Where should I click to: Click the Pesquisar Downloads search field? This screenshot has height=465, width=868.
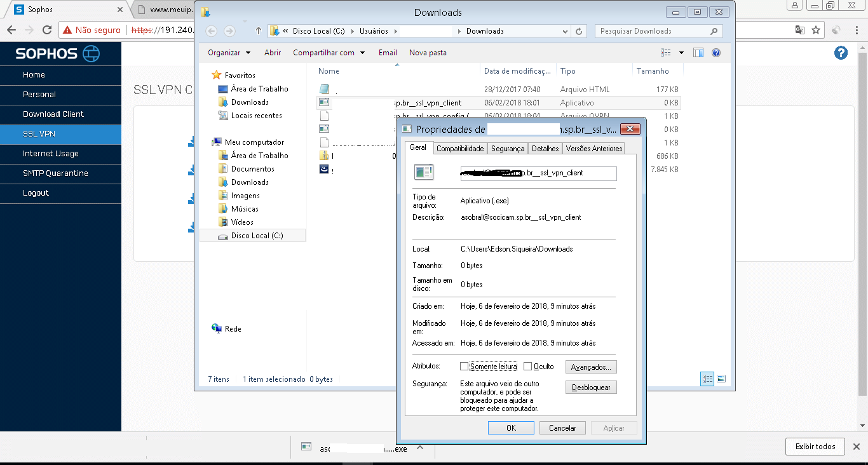pyautogui.click(x=658, y=31)
